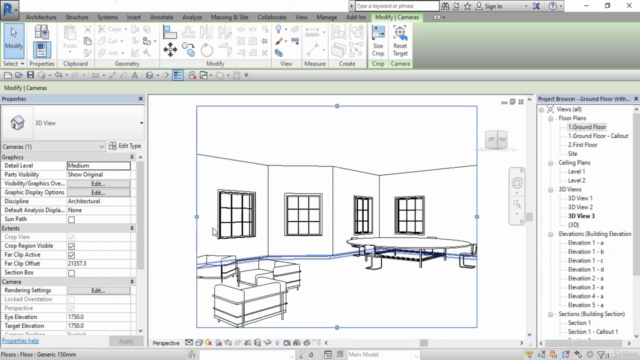Collapse the Extents properties group
640x360 pixels.
coord(132,228)
